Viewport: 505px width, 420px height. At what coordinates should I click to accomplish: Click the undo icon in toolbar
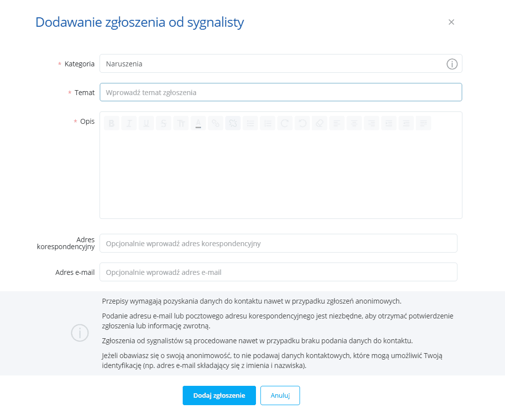tap(302, 123)
